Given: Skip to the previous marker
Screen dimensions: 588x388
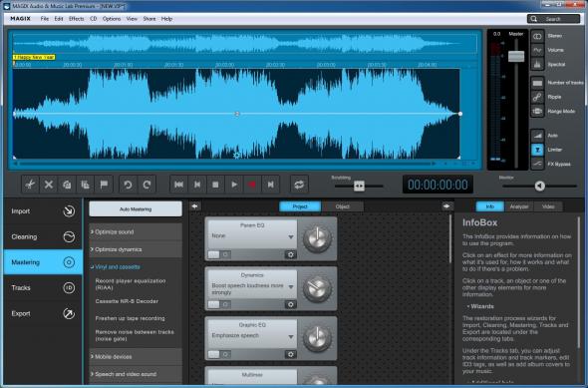Looking at the screenshot, I should tap(197, 185).
